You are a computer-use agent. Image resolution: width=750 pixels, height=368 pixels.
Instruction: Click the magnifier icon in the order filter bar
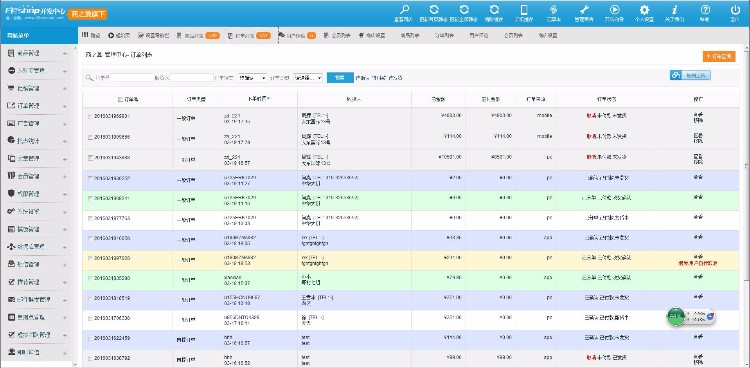click(88, 78)
